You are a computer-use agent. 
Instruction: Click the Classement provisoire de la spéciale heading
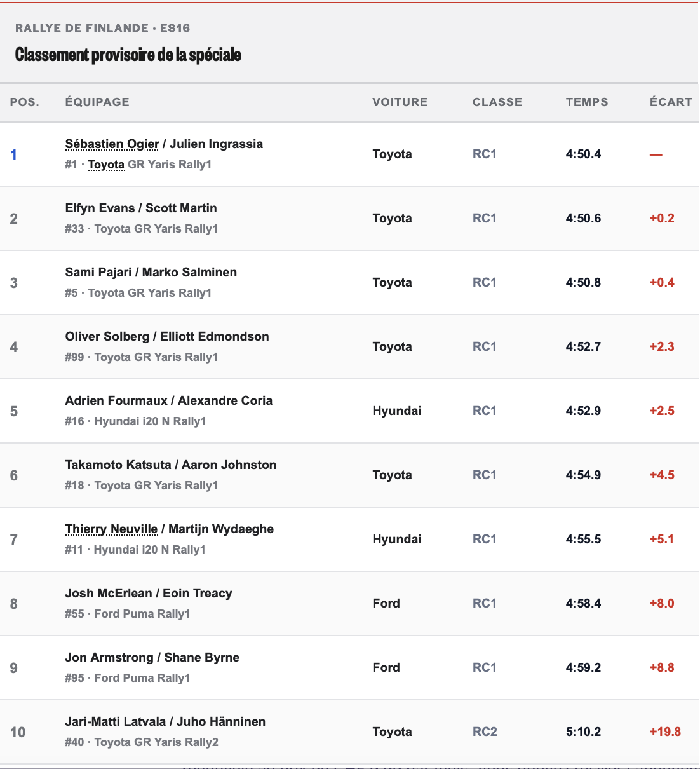pyautogui.click(x=128, y=55)
